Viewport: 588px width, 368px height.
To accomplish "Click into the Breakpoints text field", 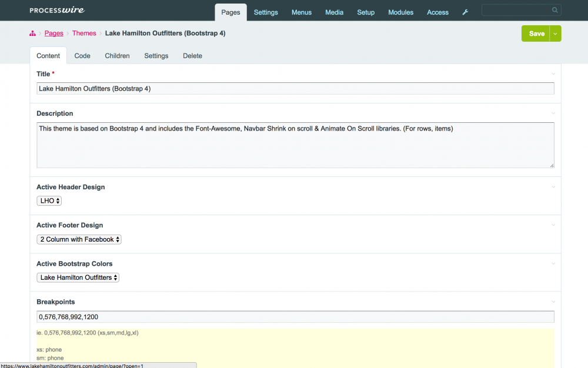I will coord(295,317).
